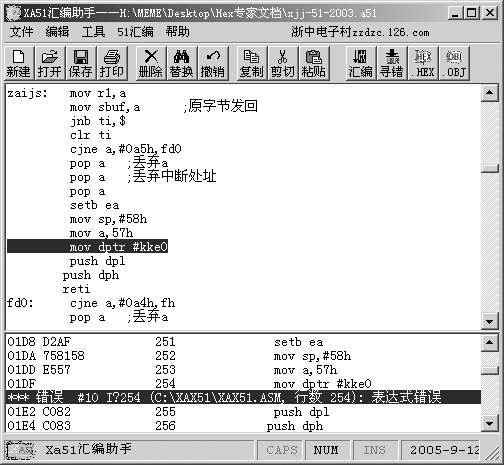Viewport: 504px width, 465px height.
Task: Click the error line '错误 #10 表达式错误'
Action: click(x=243, y=397)
